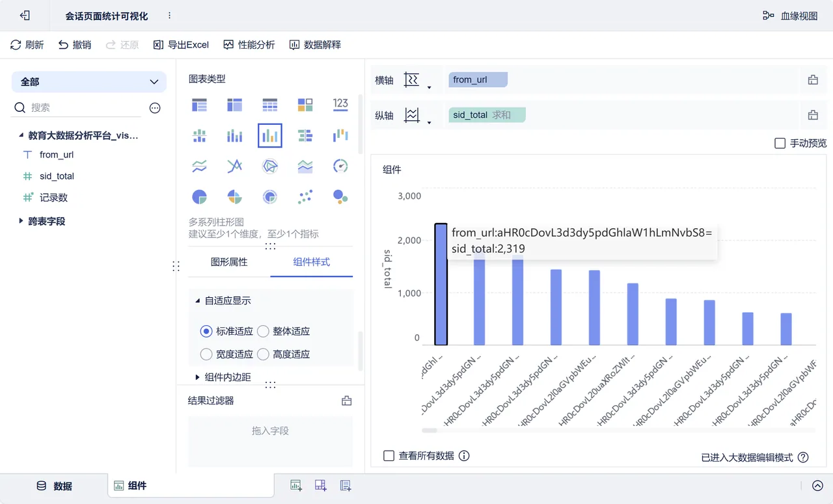
Task: Select the grouped table chart type
Action: click(x=199, y=105)
